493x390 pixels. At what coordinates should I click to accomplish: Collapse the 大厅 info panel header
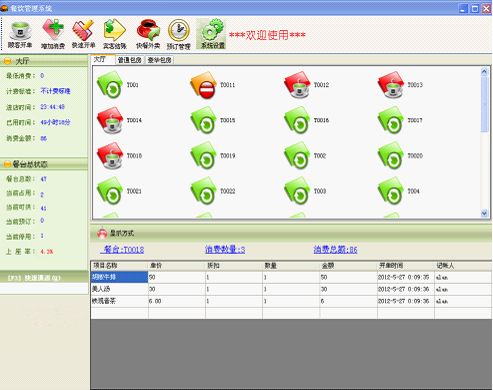coord(44,61)
